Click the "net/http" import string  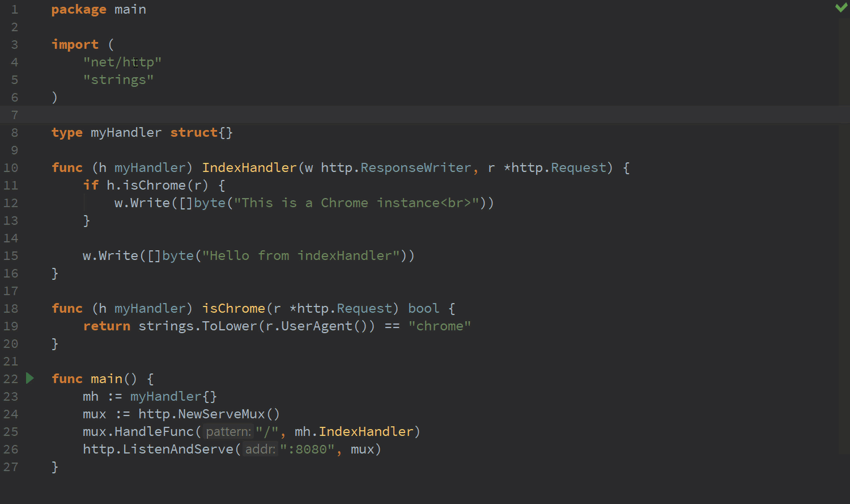122,62
